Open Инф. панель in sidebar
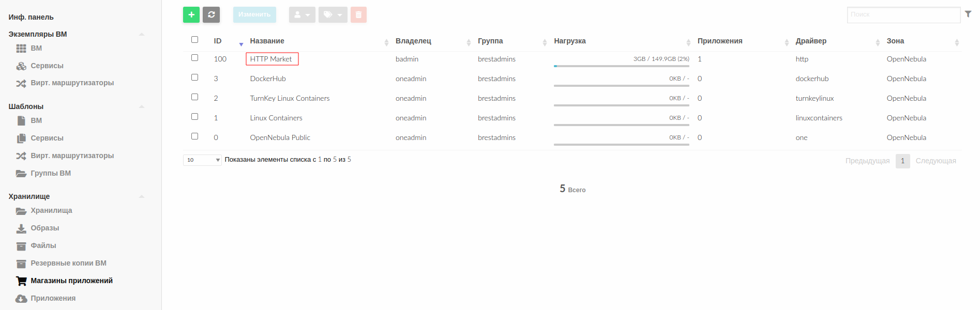This screenshot has width=980, height=310. tap(31, 17)
